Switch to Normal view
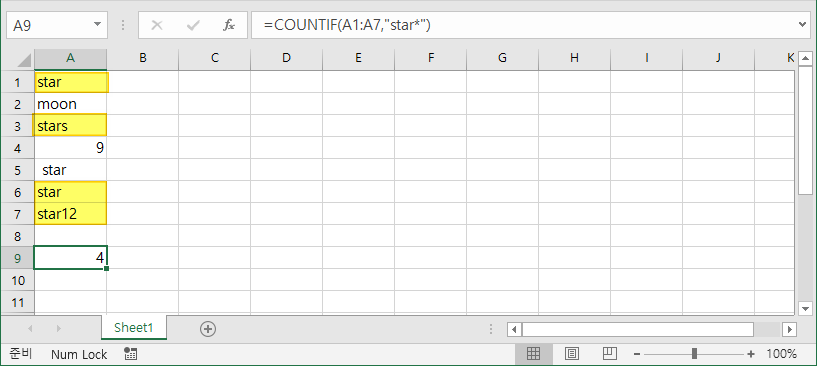This screenshot has height=366, width=817. point(533,354)
